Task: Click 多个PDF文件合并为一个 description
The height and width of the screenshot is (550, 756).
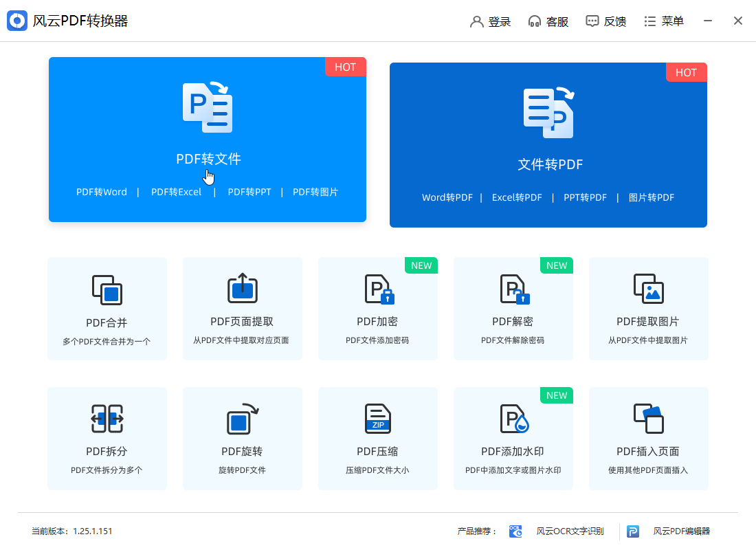Action: [x=107, y=342]
